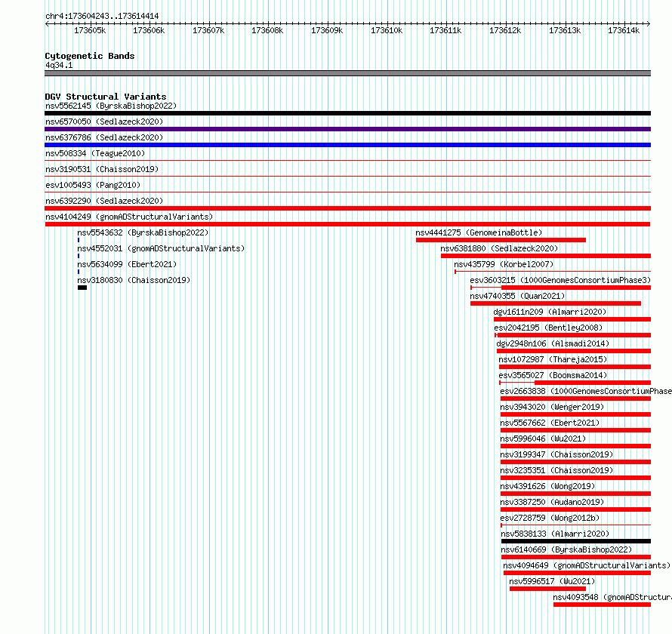Click the nsv5996046 (Wu2021) label
Screen dimensions: 672x634
point(543,439)
